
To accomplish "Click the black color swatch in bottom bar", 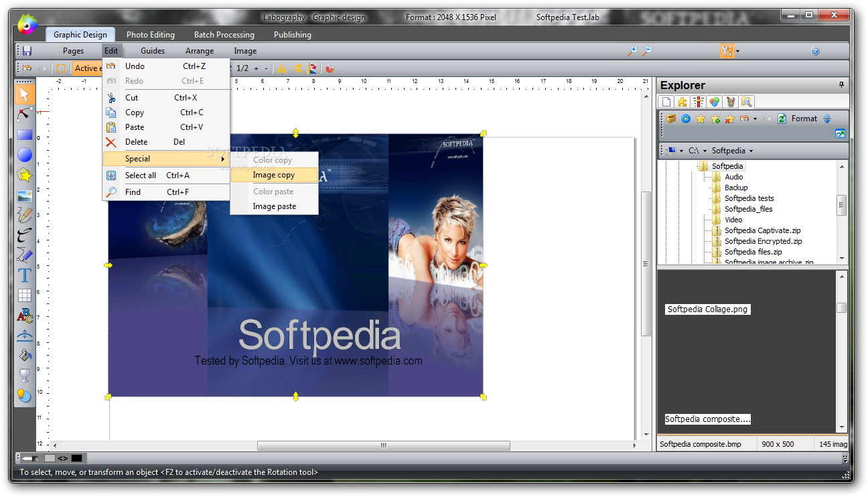I will coord(76,458).
